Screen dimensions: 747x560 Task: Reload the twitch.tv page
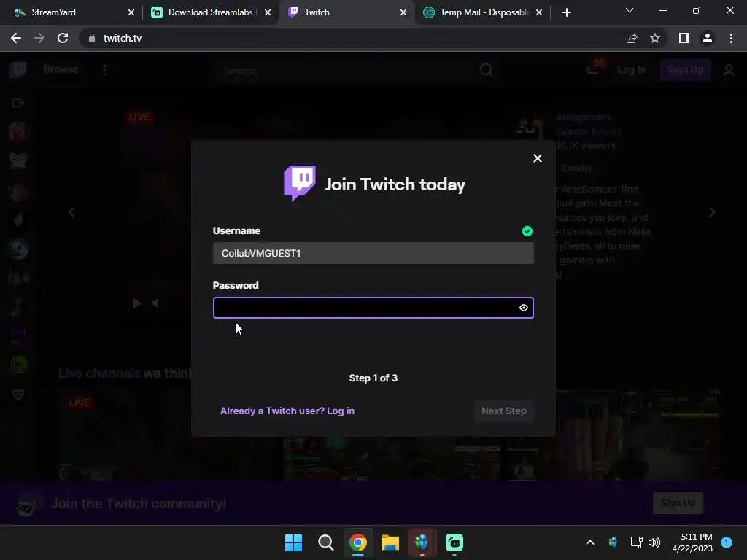63,38
